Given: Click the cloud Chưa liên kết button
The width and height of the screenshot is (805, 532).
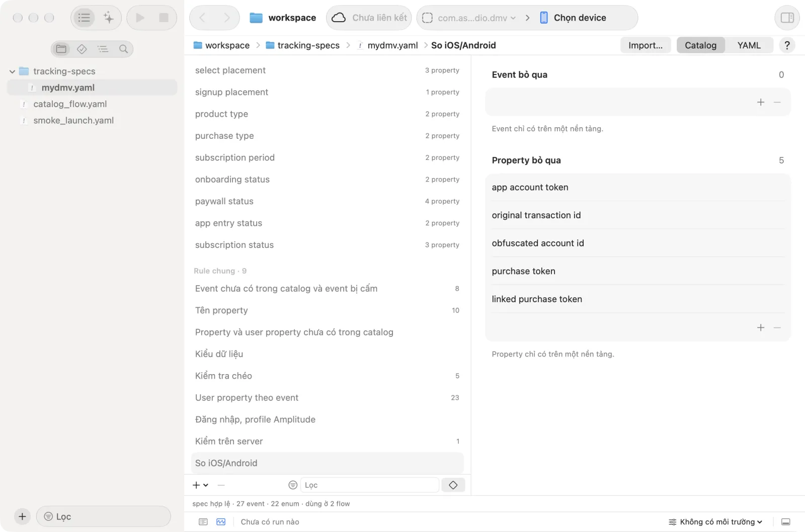Looking at the screenshot, I should click(369, 18).
